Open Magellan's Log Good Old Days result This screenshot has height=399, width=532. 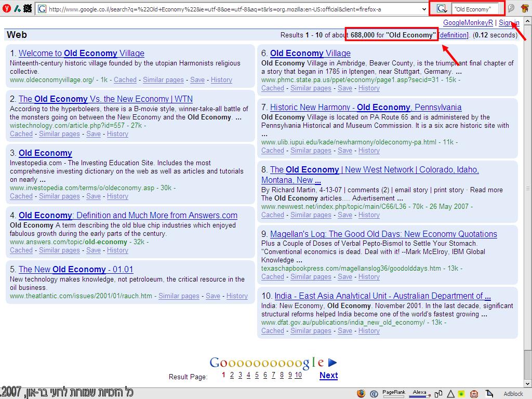(x=383, y=234)
